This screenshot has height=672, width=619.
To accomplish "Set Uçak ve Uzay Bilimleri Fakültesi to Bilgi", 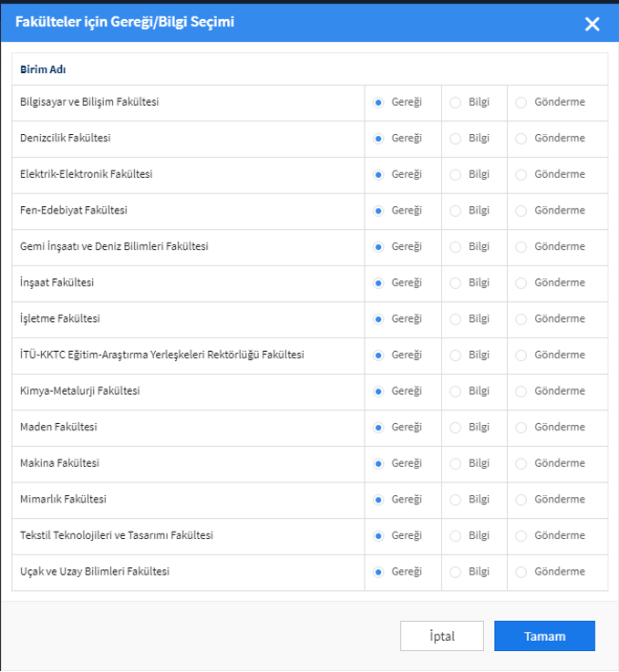I will 455,572.
